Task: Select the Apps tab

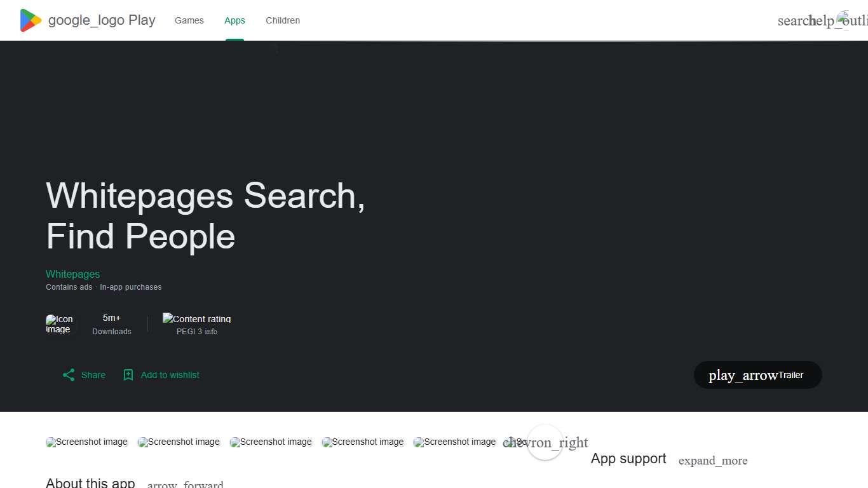Action: click(x=234, y=20)
